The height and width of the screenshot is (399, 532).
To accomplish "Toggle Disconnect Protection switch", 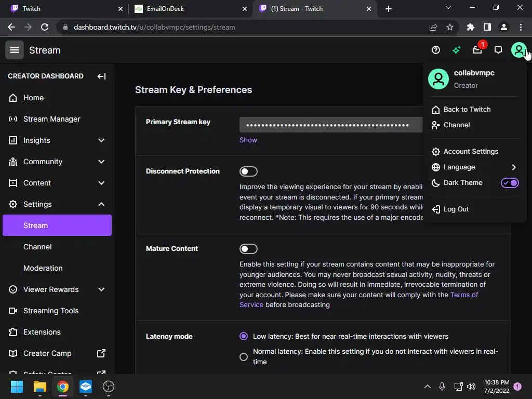I will 248,171.
